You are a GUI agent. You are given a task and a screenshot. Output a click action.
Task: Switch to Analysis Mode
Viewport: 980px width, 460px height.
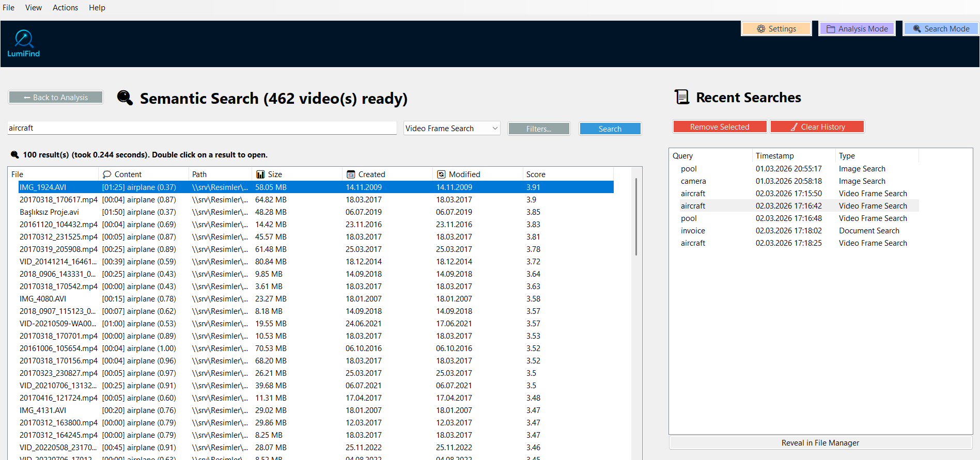pos(857,29)
